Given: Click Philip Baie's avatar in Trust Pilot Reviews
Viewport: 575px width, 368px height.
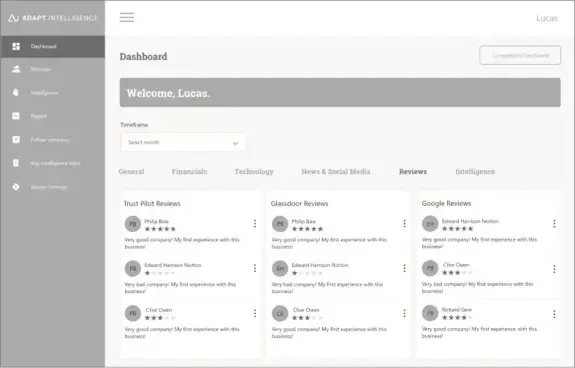Looking at the screenshot, I should pos(133,224).
